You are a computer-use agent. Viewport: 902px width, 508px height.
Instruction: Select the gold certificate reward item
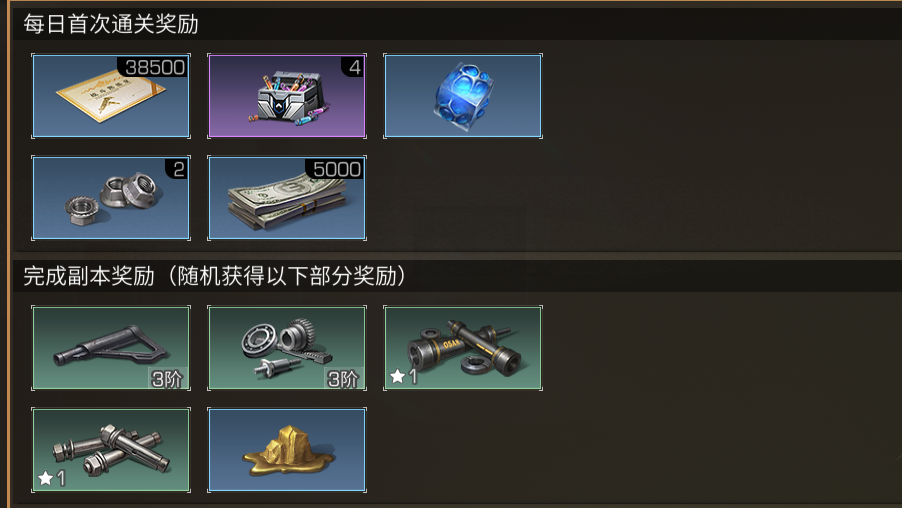[x=111, y=96]
